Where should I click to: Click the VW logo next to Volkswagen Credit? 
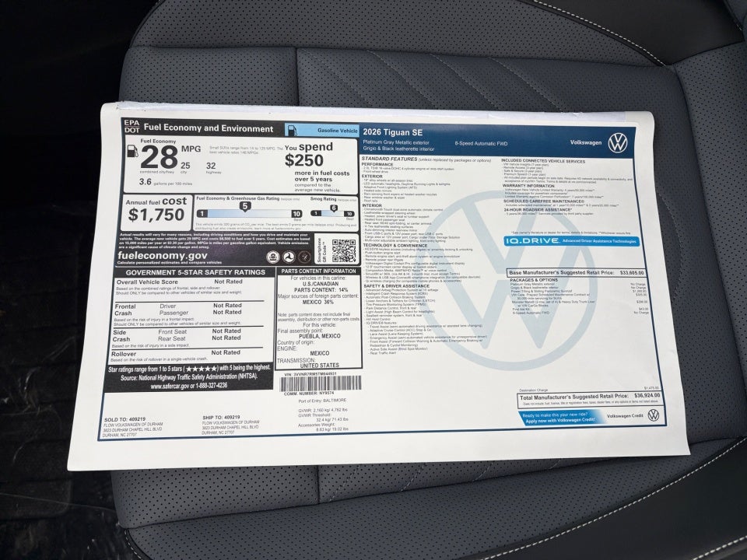tap(654, 415)
